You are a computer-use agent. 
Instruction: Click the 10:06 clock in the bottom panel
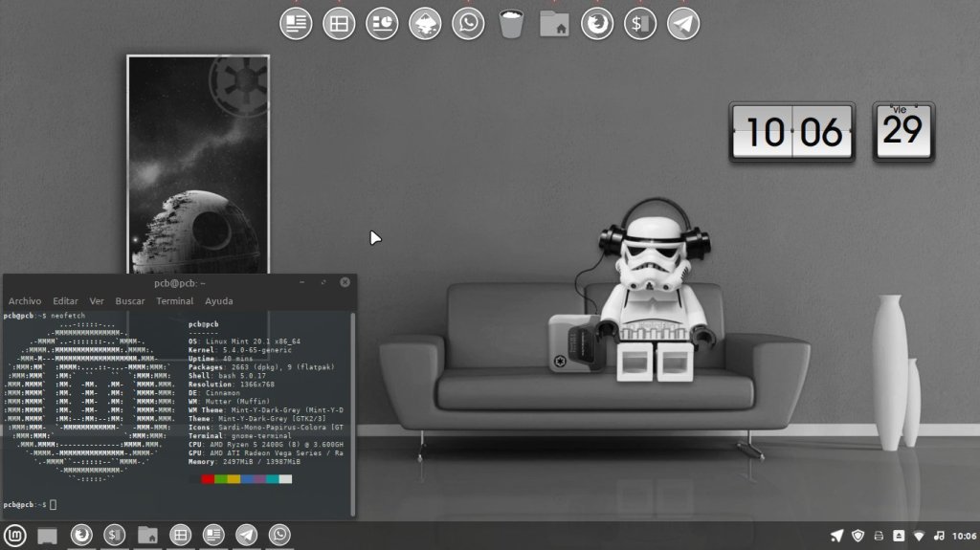tap(964, 536)
